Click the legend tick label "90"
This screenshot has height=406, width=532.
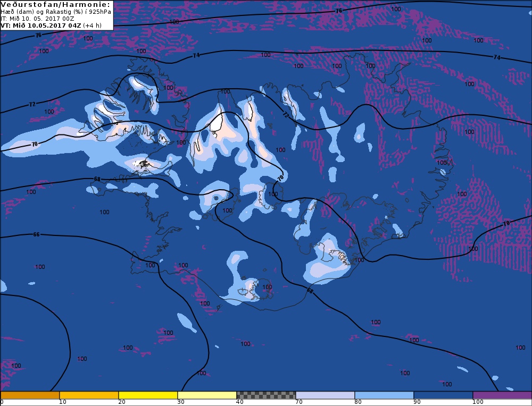point(417,402)
